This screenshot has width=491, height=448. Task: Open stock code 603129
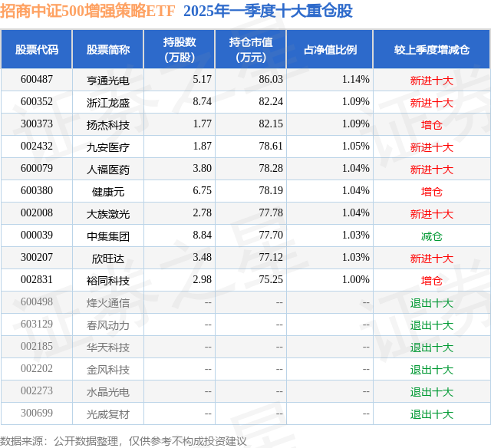point(37,324)
